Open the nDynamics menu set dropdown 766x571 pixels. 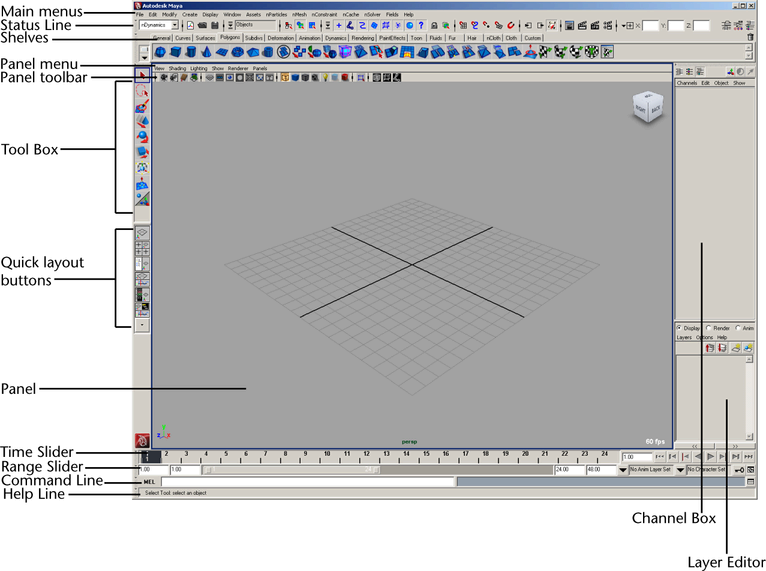pos(175,25)
